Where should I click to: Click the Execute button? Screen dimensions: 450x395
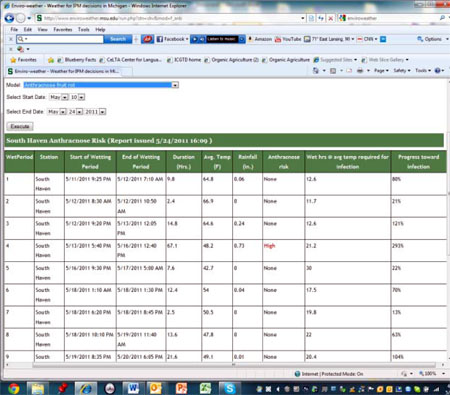tap(20, 127)
